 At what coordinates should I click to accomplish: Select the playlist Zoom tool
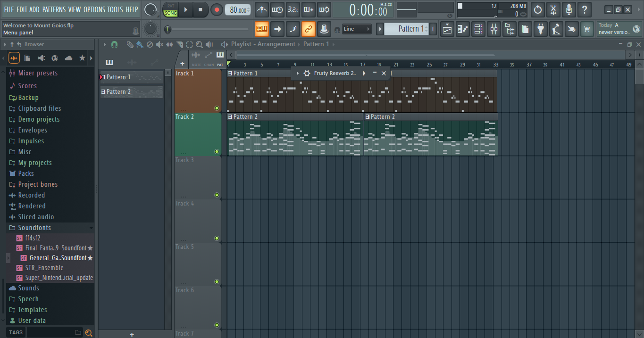tap(199, 44)
